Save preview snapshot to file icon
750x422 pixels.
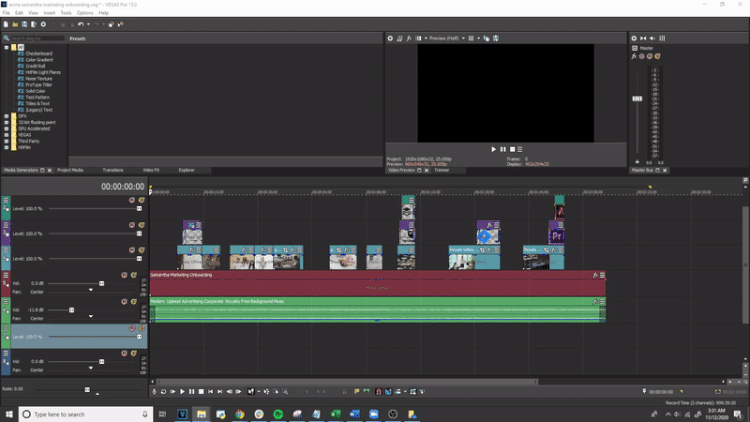[x=496, y=38]
